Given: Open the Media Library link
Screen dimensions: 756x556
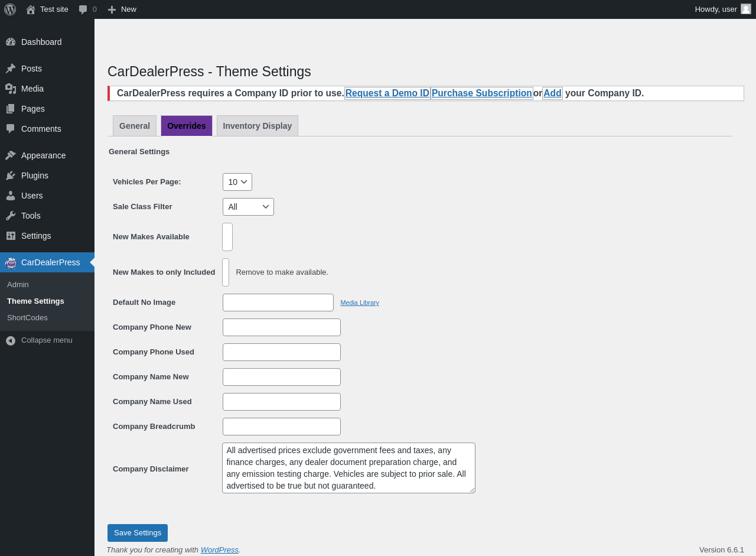Looking at the screenshot, I should [360, 303].
